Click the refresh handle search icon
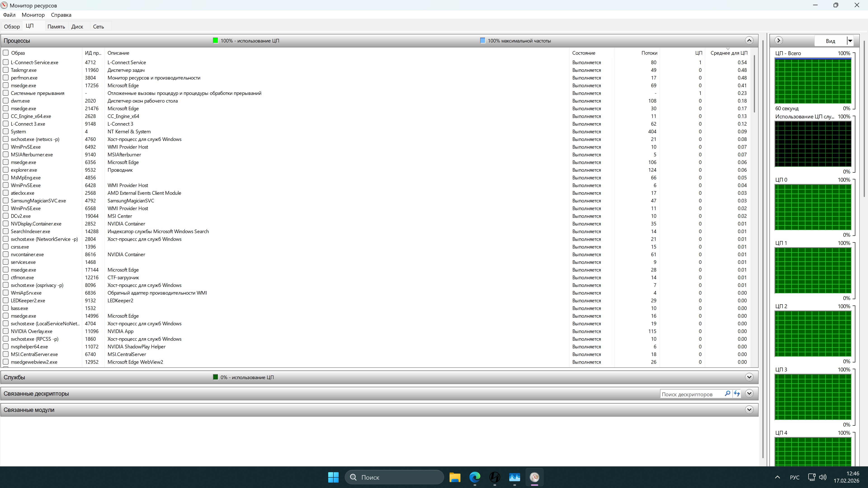The width and height of the screenshot is (868, 488). pos(737,393)
